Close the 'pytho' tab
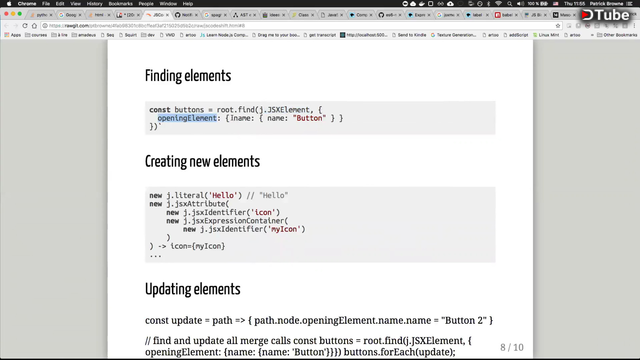Viewport: 640px width, 360px height. pos(51,15)
